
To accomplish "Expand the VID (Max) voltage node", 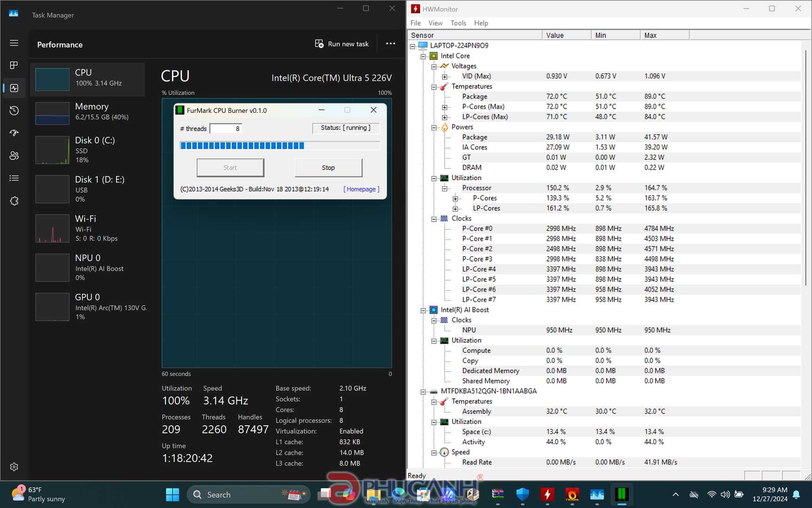I will 445,76.
